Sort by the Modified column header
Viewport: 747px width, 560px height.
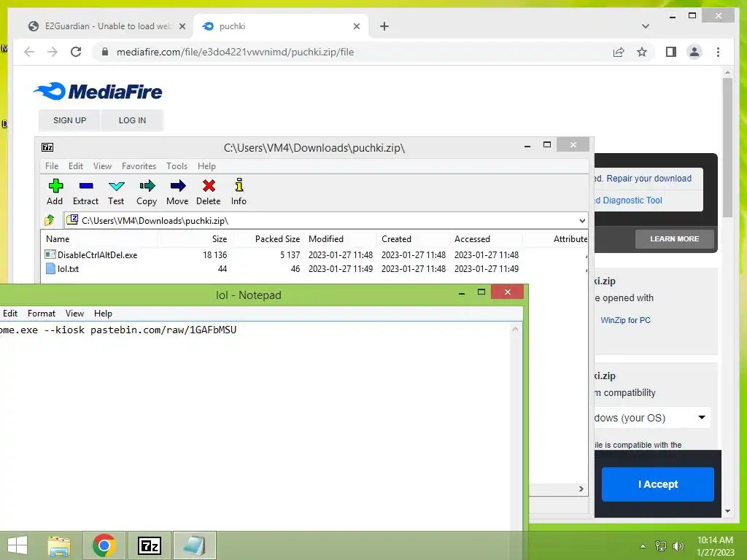[x=340, y=238]
